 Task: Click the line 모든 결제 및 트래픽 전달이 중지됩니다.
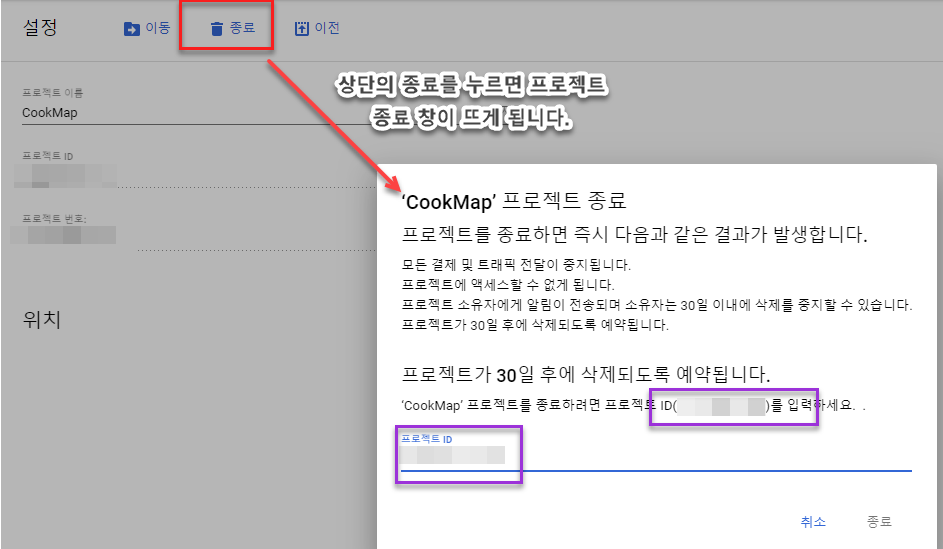click(516, 265)
